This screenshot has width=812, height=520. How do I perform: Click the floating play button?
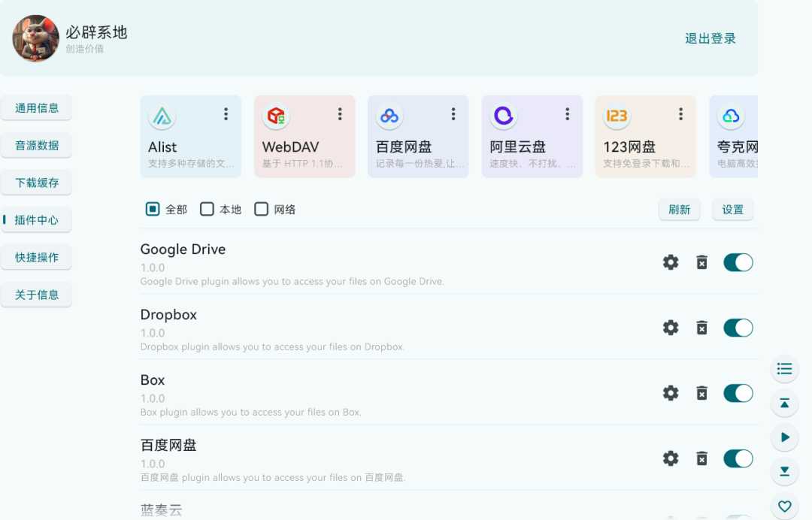point(784,437)
